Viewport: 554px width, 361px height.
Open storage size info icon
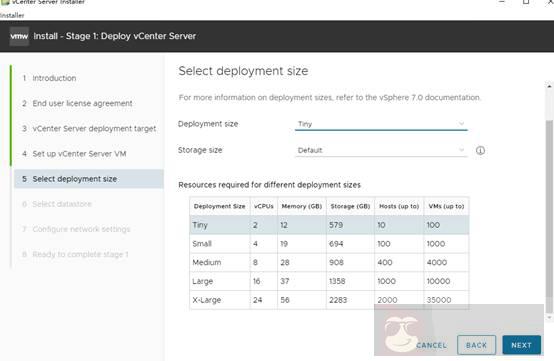480,150
